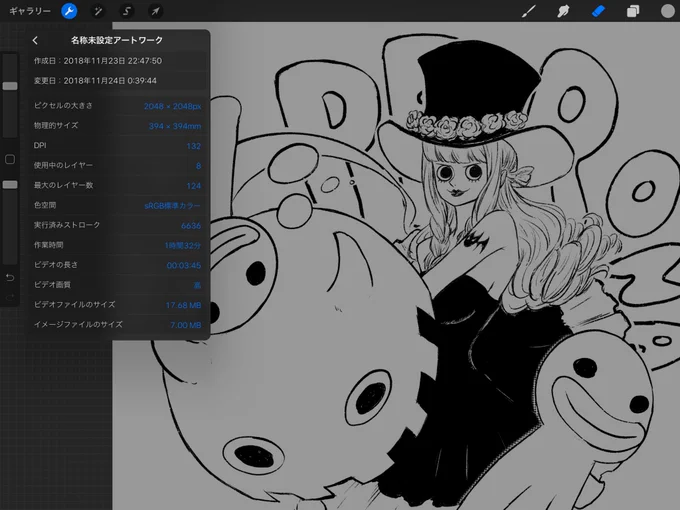
Task: Tap the 作業時間 value 1時間32分
Action: pos(183,245)
